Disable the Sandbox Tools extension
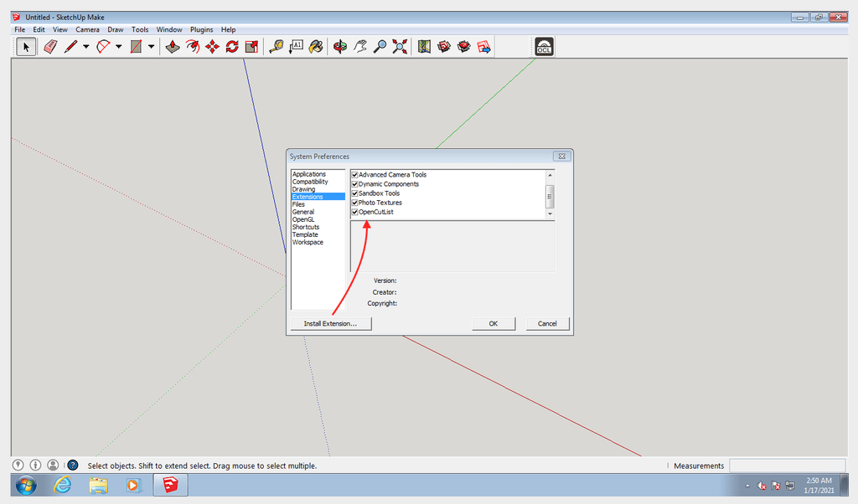Screen dimensions: 858x504 coord(354,193)
